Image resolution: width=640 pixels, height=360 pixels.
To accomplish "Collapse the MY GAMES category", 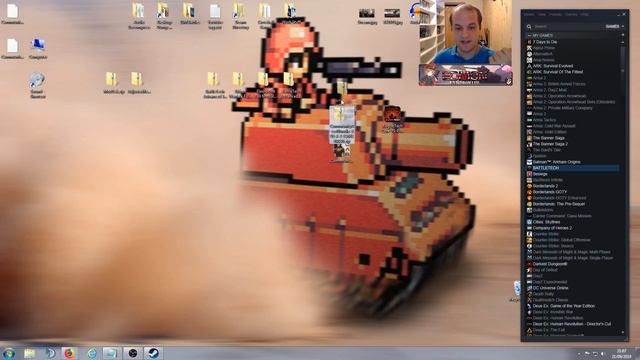I will point(529,36).
